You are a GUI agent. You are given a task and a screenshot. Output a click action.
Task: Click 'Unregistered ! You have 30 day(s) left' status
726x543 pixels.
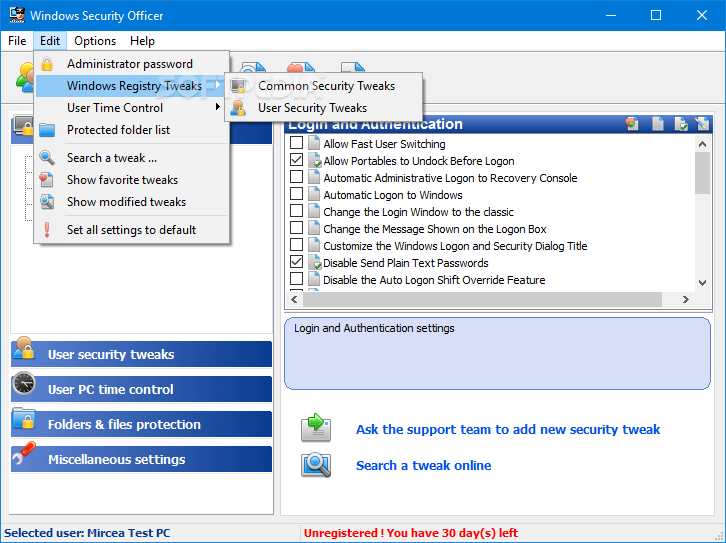(x=411, y=533)
